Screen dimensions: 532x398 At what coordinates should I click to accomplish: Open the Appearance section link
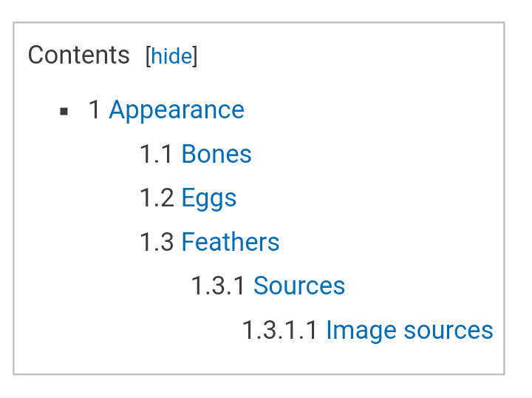point(177,110)
